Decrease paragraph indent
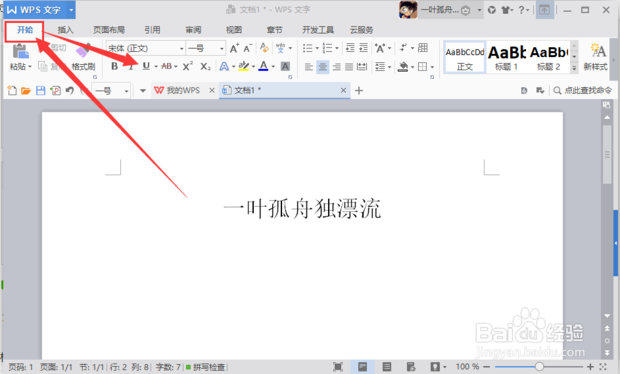 [x=350, y=48]
